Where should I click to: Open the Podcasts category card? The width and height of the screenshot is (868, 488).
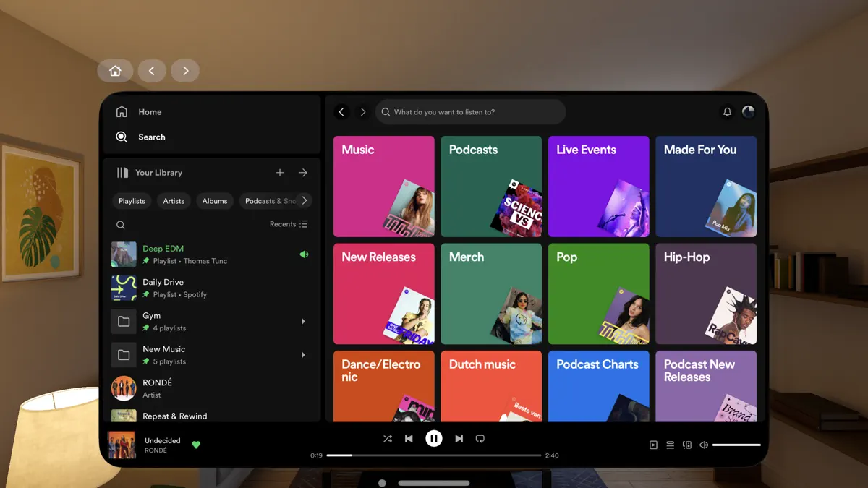[x=491, y=186]
